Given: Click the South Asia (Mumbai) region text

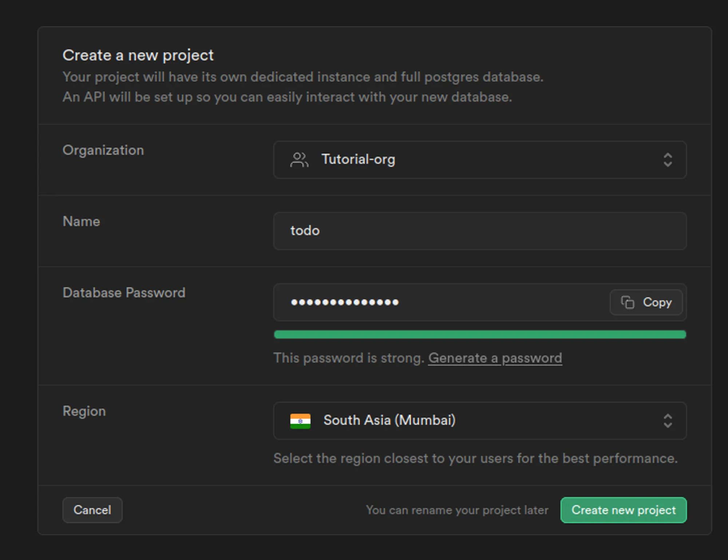Looking at the screenshot, I should [x=389, y=420].
